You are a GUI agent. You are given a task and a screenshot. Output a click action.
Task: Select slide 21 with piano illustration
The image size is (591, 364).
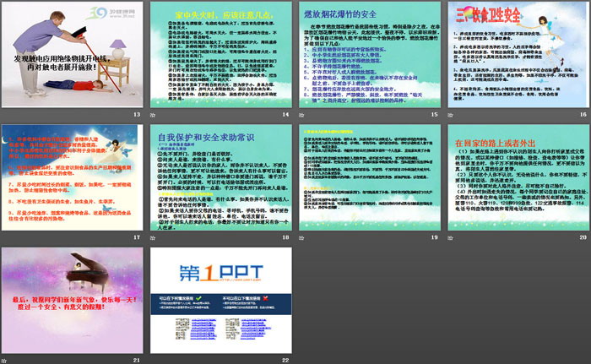pos(73,301)
